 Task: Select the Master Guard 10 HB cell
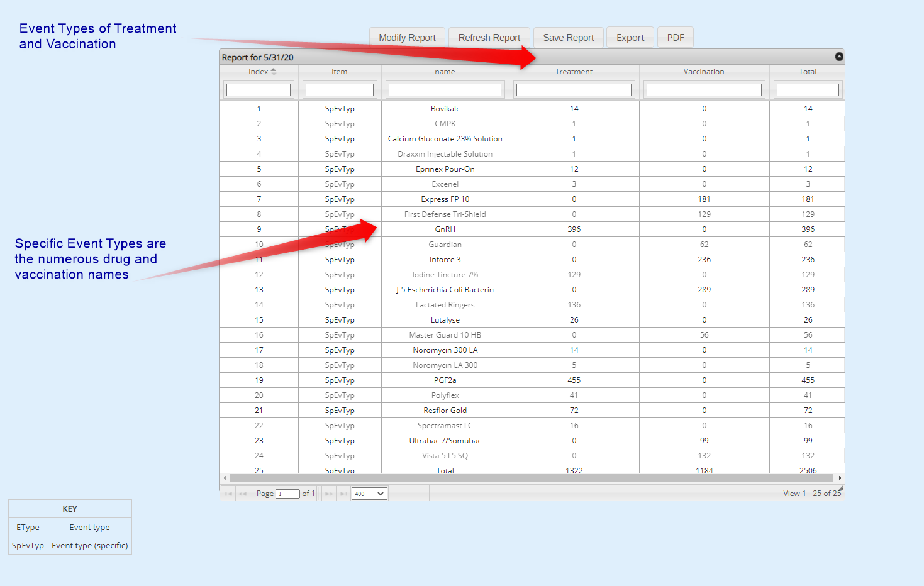tap(445, 335)
